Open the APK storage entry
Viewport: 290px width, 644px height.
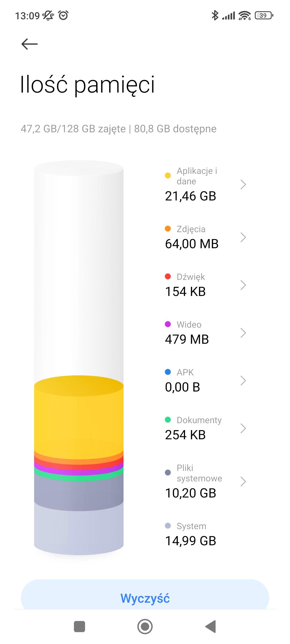click(193, 380)
